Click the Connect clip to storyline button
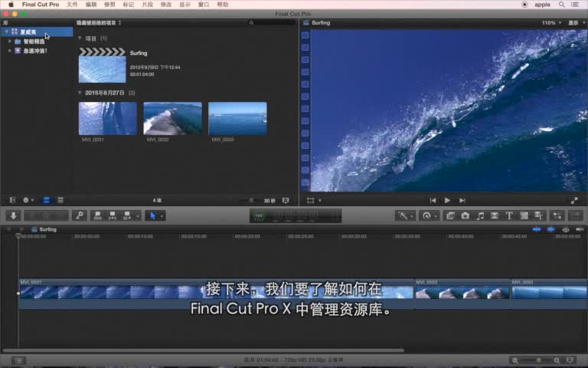588x368 pixels. pos(98,215)
